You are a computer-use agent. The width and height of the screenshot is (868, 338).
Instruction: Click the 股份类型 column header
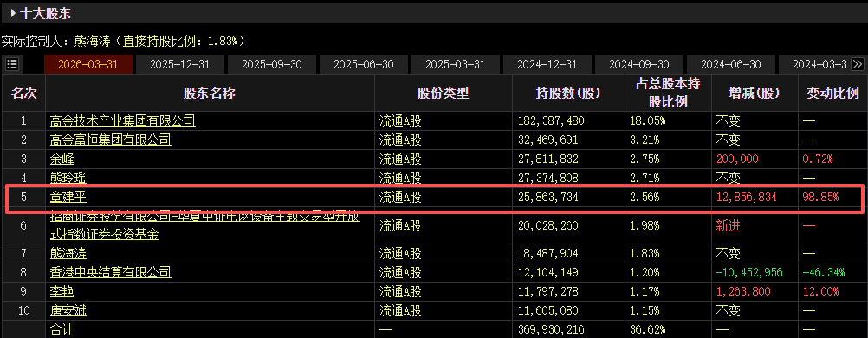coord(444,93)
